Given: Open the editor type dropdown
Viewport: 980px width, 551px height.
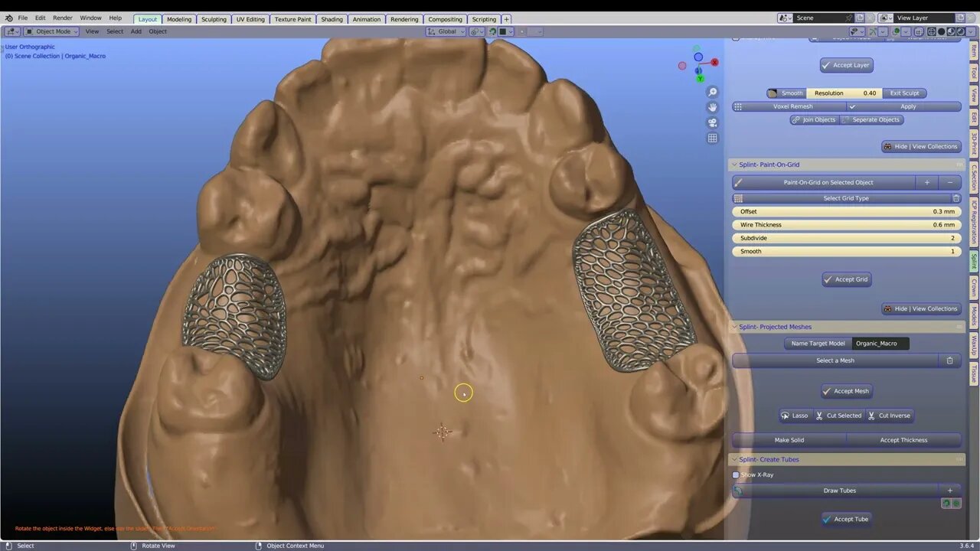Looking at the screenshot, I should (x=12, y=31).
